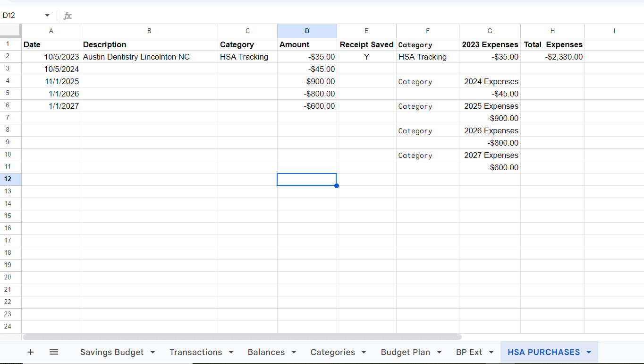Select column E header

point(366,31)
